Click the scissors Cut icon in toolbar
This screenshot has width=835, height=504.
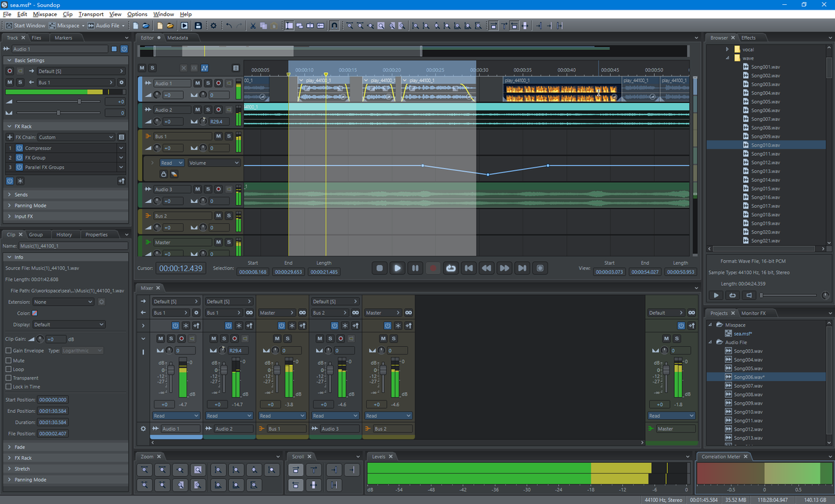click(x=253, y=26)
